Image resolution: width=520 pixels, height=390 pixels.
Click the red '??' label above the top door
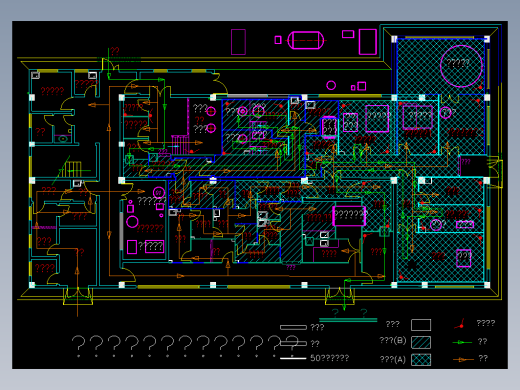tap(115, 51)
